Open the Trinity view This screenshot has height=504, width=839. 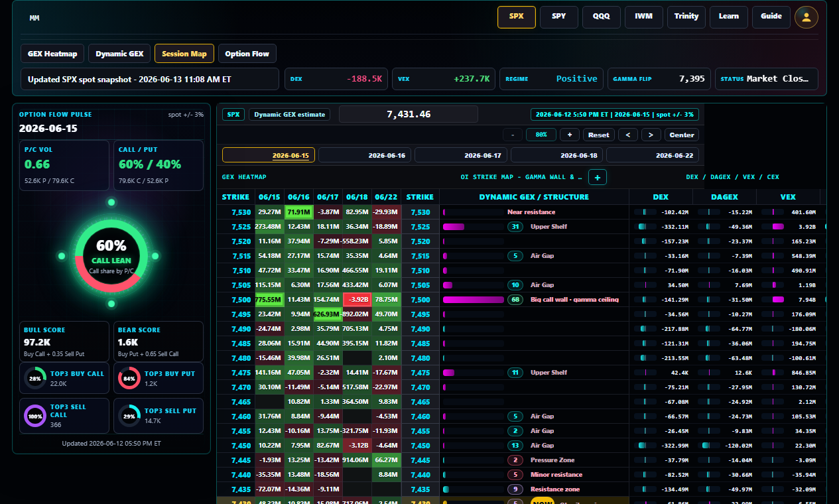click(686, 17)
